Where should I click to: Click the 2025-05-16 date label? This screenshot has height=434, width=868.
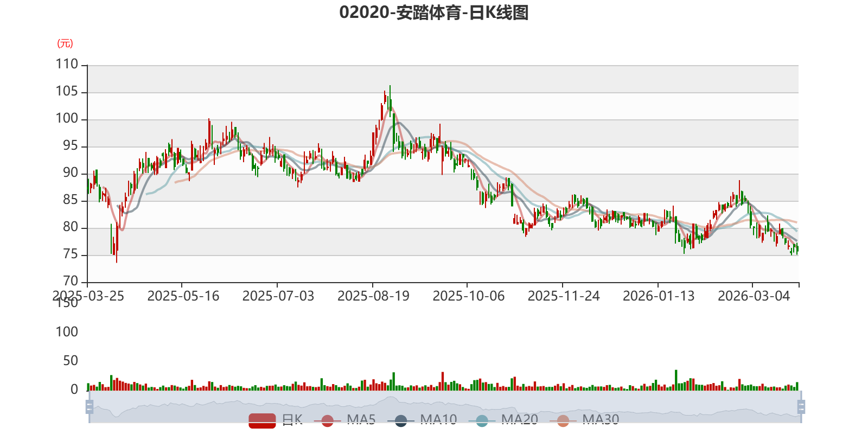point(183,296)
